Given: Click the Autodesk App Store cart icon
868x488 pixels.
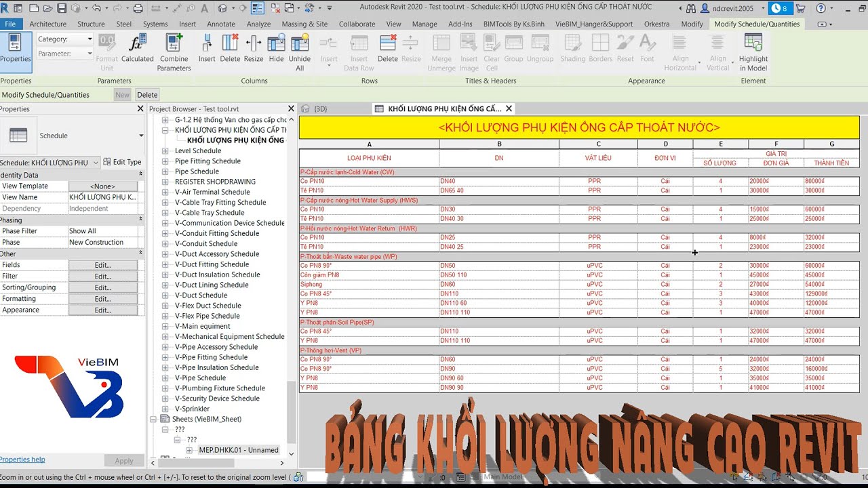Looking at the screenshot, I should [800, 8].
